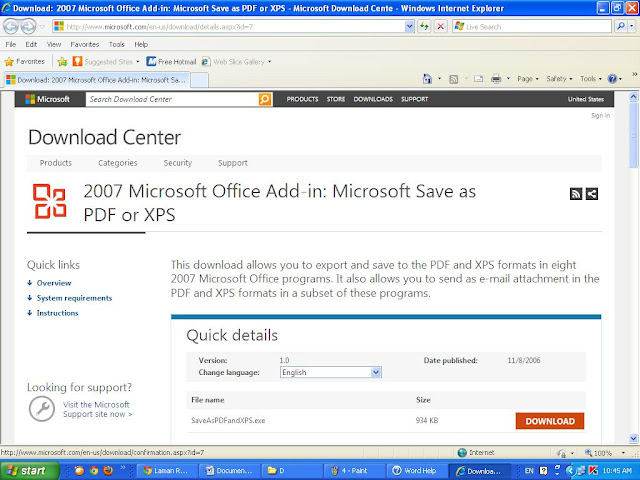Open the Edit menu

coord(31,44)
